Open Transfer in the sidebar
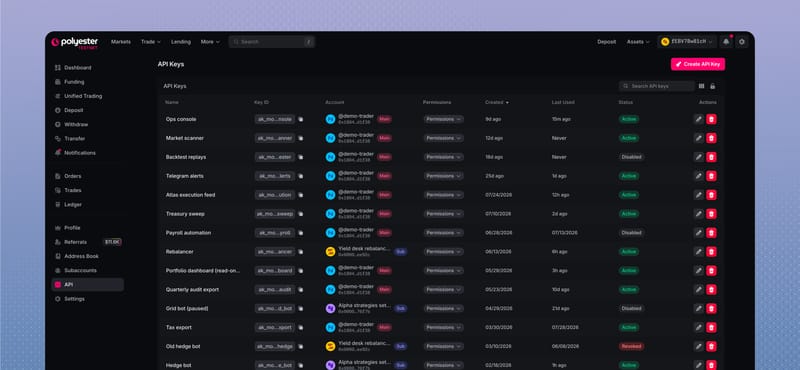Viewport: 800px width, 370px height. (x=88, y=139)
